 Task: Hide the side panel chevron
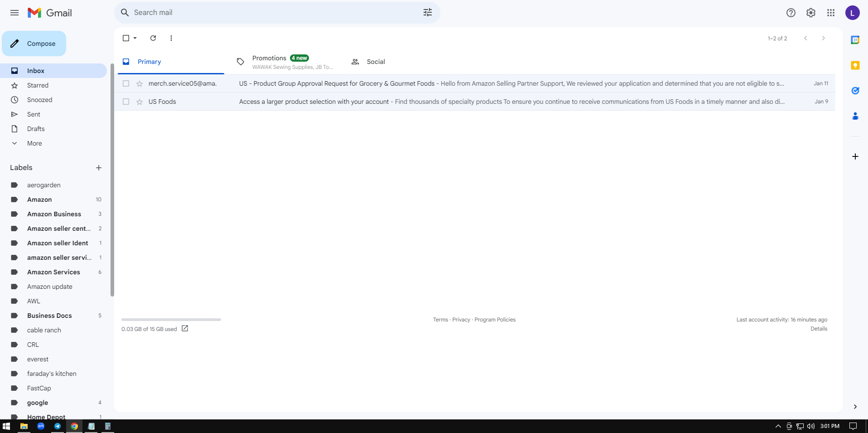855,407
